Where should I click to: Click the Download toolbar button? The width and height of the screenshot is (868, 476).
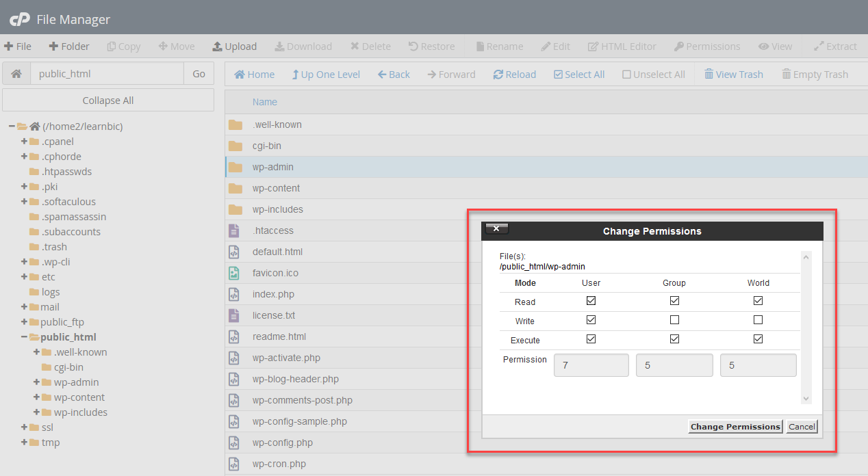click(x=303, y=47)
